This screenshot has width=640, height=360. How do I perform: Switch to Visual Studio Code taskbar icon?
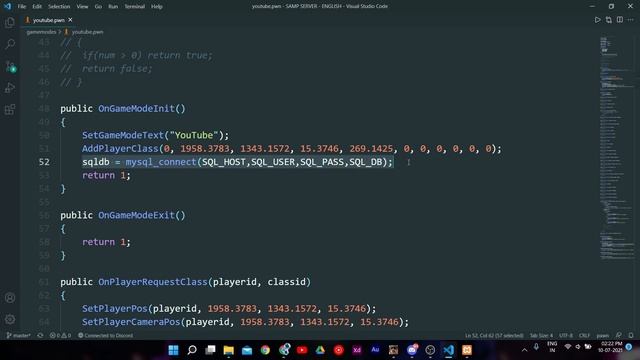point(449,350)
